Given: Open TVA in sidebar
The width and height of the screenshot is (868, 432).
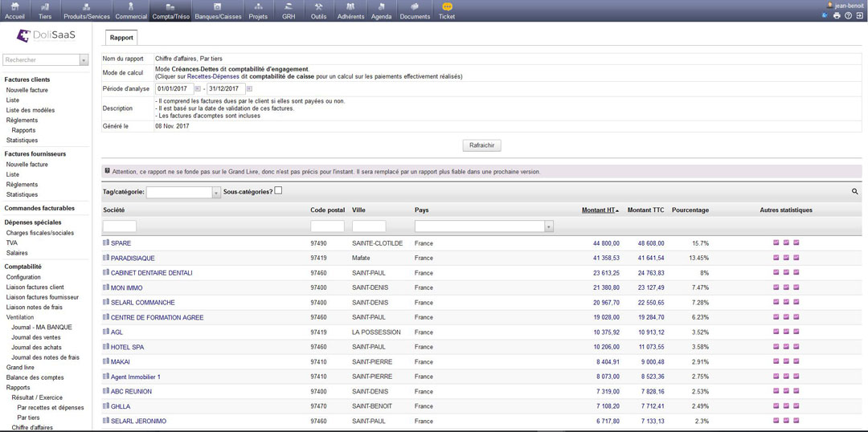Looking at the screenshot, I should 11,242.
